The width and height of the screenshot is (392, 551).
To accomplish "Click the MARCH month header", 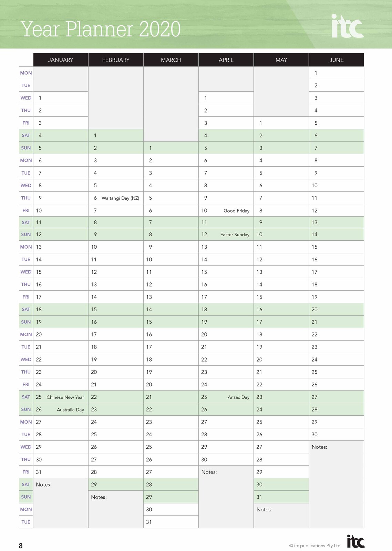I will tap(171, 60).
